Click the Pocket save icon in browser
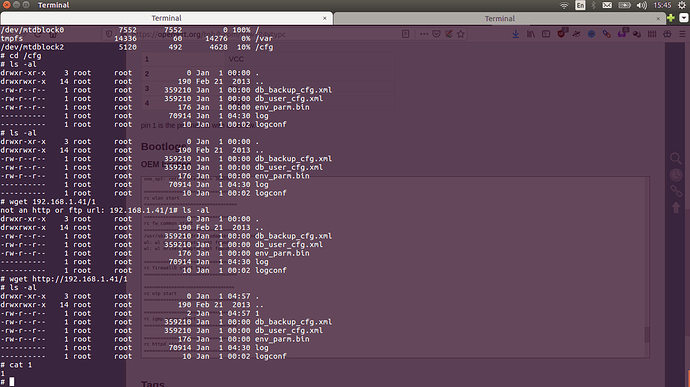 (x=436, y=34)
